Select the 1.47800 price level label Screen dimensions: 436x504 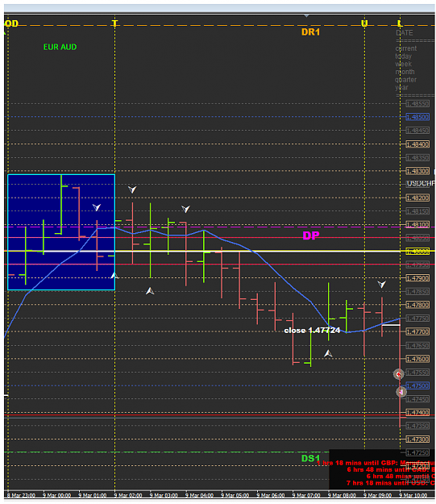pos(417,305)
